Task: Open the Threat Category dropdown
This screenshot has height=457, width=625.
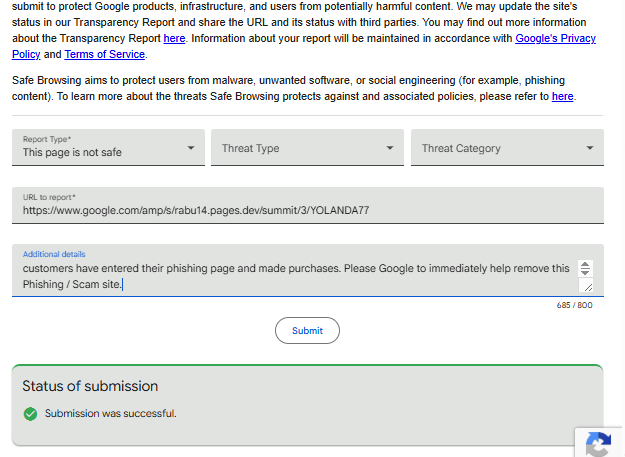Action: point(507,148)
